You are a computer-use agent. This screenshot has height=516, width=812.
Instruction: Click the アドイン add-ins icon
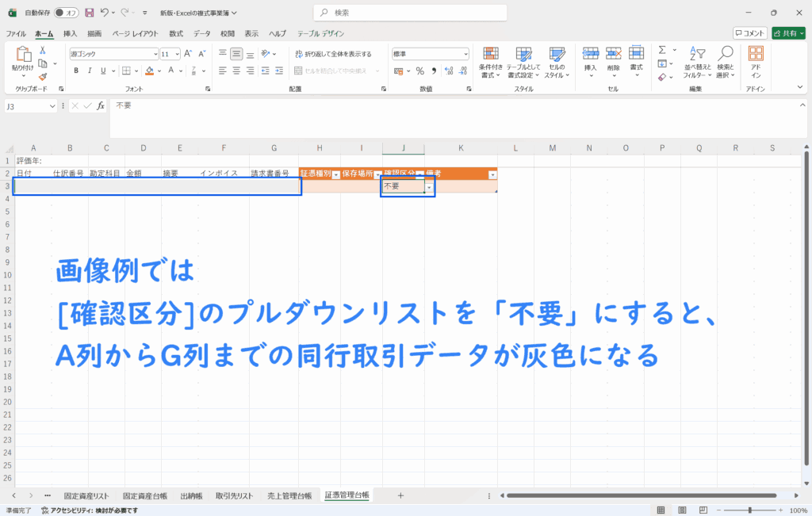pos(756,59)
